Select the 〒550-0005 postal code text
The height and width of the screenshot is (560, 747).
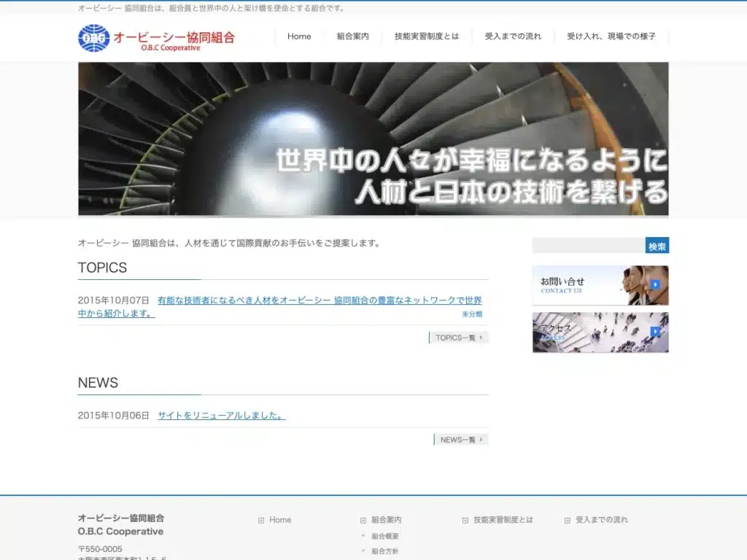(x=100, y=549)
